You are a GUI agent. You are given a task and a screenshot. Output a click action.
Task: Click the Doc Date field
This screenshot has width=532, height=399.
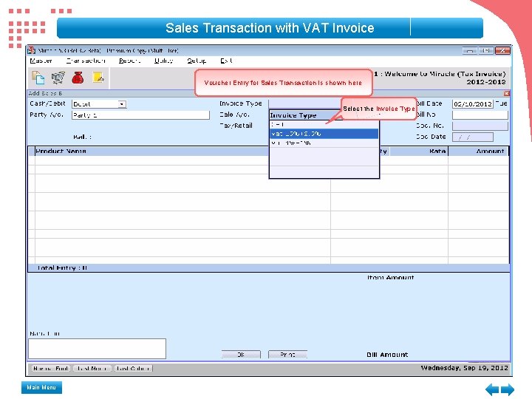tap(473, 137)
